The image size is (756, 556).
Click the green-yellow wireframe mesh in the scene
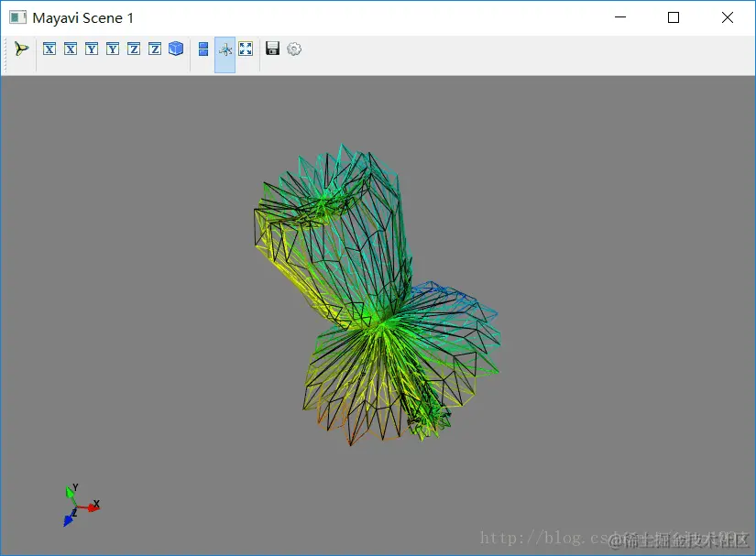point(375,294)
